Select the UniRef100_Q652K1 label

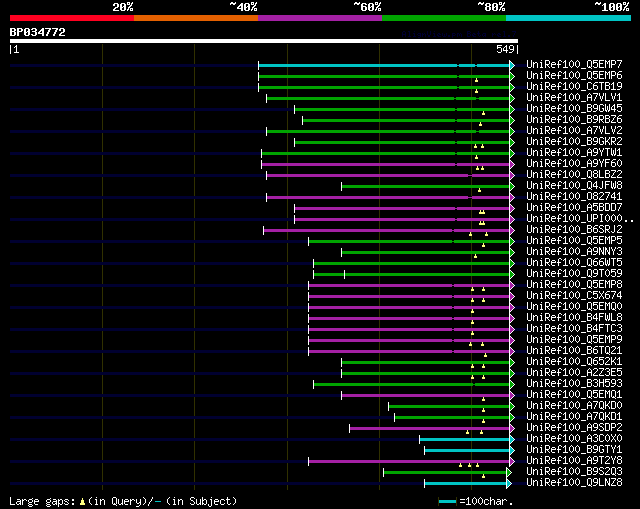[574, 362]
